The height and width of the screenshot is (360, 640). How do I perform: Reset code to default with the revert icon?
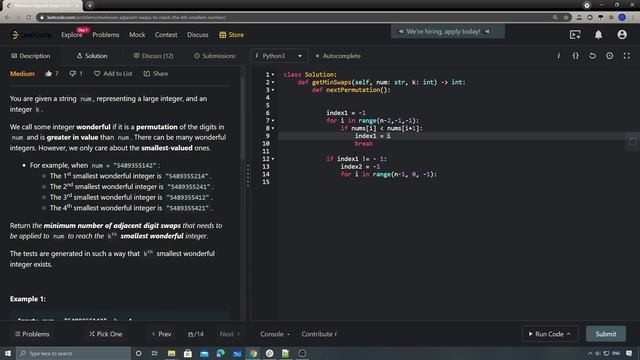[x=592, y=56]
